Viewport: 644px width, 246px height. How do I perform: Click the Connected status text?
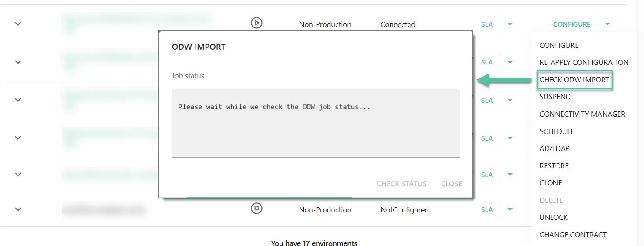[398, 24]
